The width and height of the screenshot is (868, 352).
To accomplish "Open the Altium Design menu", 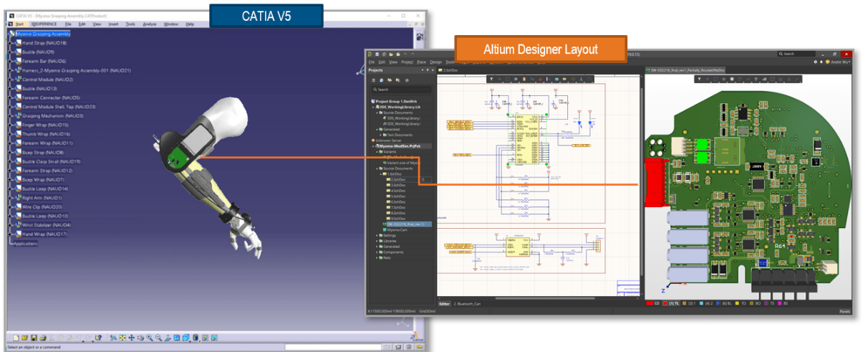I will click(x=436, y=62).
